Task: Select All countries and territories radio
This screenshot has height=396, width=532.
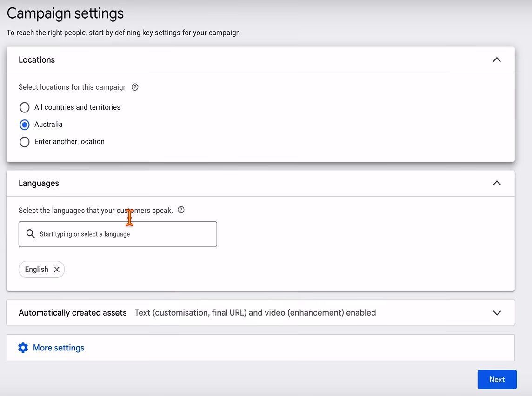Action: (x=25, y=107)
